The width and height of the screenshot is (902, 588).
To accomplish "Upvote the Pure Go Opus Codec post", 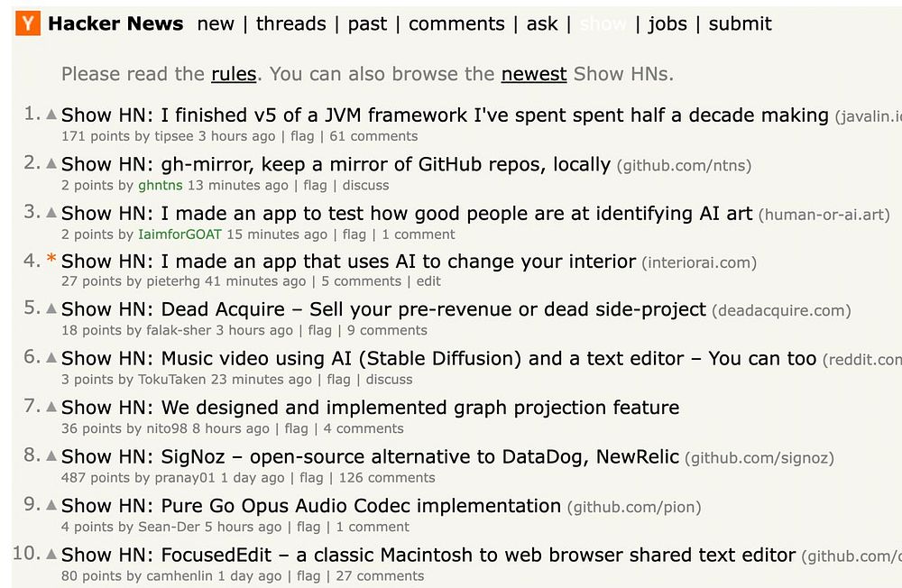I will [51, 506].
